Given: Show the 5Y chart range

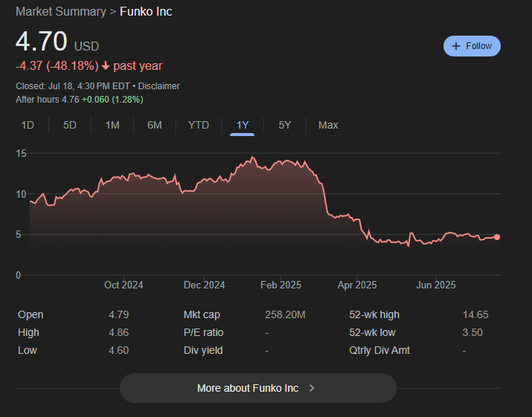Looking at the screenshot, I should pyautogui.click(x=285, y=125).
